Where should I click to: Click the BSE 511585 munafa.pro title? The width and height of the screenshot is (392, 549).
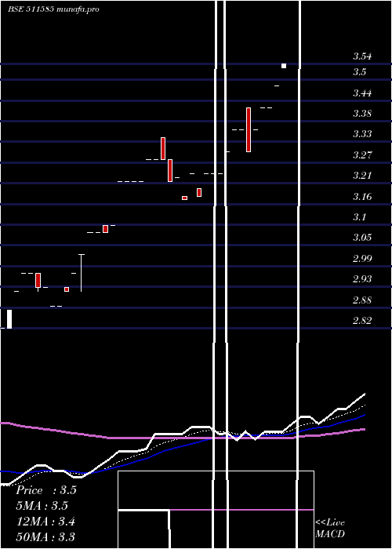53,9
